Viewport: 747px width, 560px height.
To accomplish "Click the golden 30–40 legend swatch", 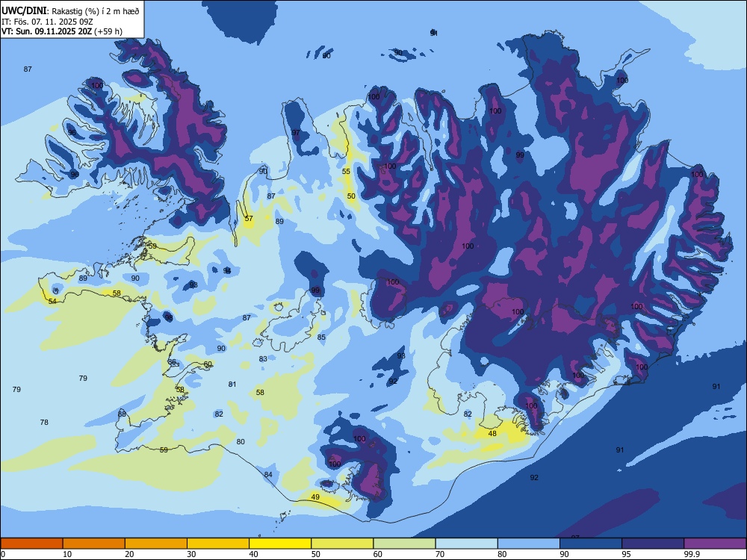I will pos(218,544).
